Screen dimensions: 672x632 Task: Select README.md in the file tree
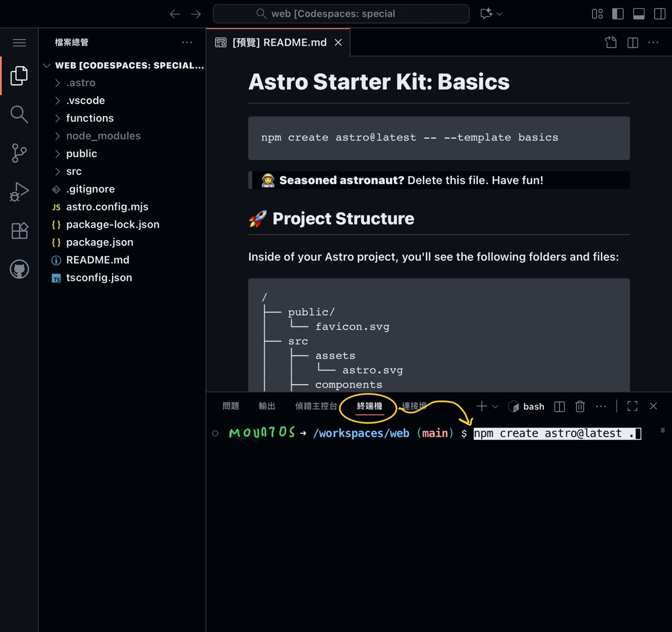click(122, 260)
